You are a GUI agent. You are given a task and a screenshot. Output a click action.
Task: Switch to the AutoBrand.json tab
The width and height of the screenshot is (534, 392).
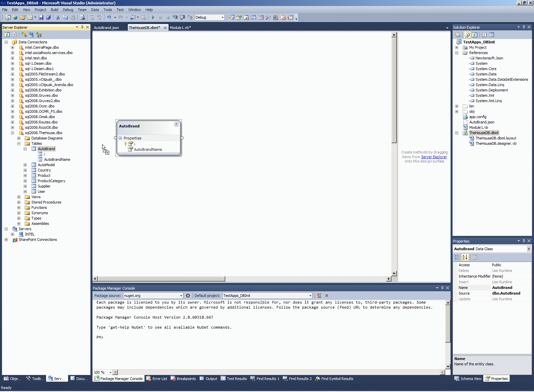click(x=106, y=28)
